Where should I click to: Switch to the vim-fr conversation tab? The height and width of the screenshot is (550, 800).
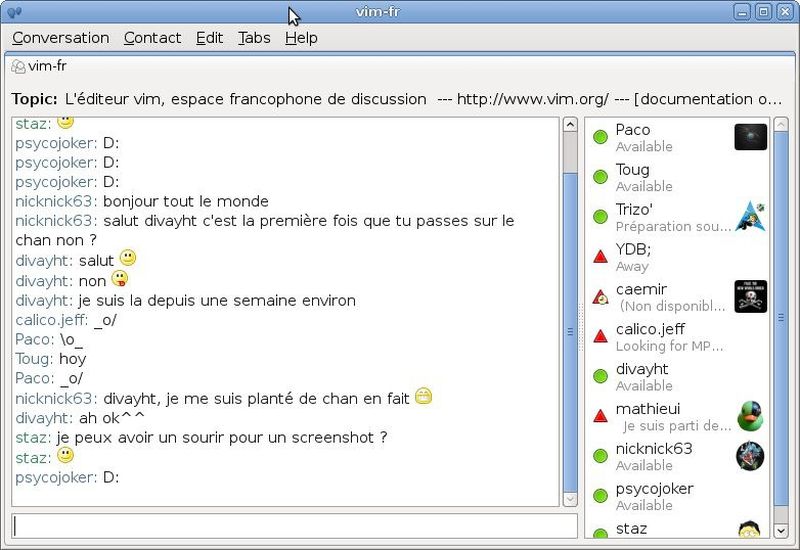point(47,67)
